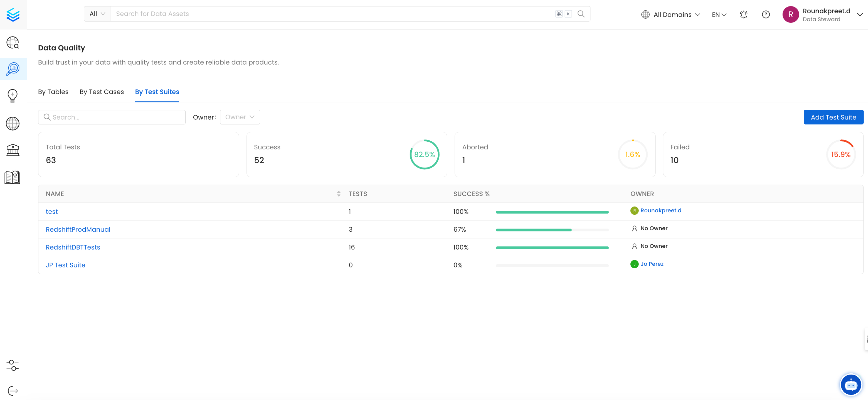Click No Owner text in RedshiftDBTTests row
The height and width of the screenshot is (417, 868).
click(x=654, y=246)
